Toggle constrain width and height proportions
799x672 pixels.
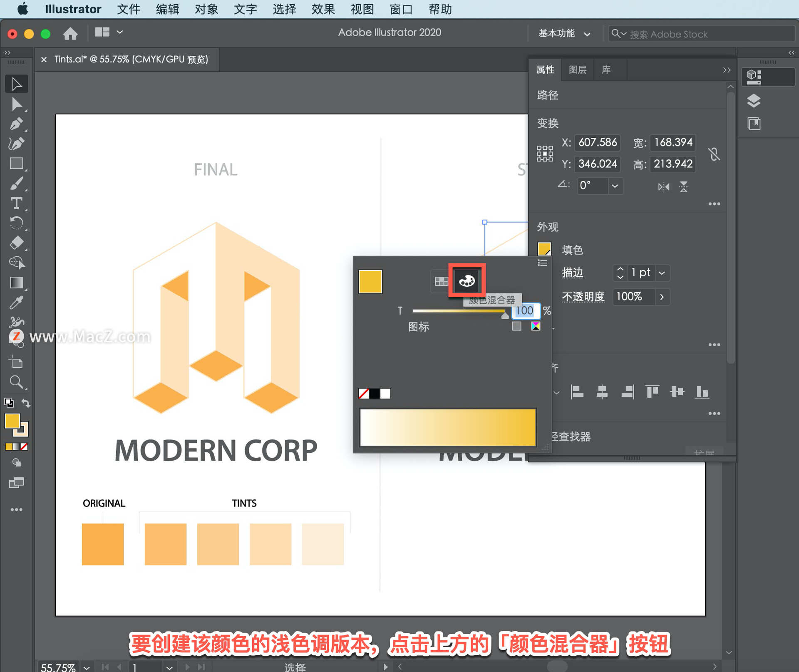click(x=714, y=154)
